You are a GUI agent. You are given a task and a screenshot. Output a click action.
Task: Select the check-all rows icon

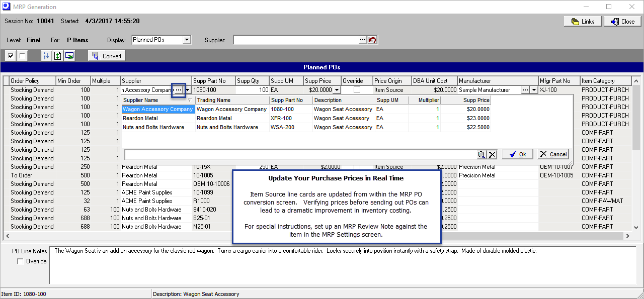(10, 55)
